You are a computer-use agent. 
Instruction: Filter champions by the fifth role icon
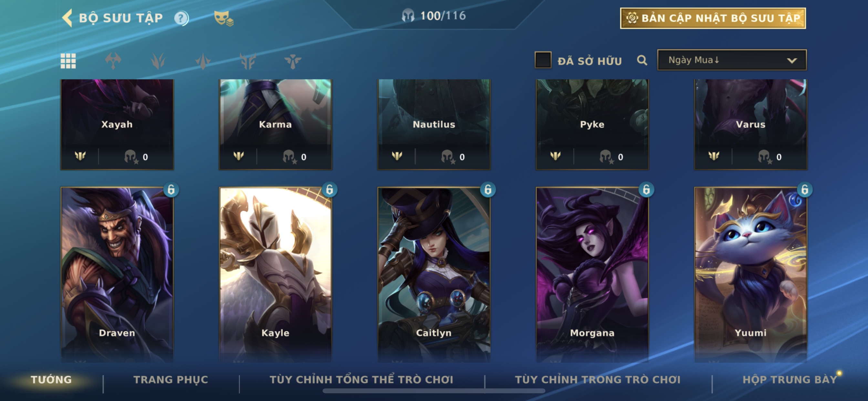pyautogui.click(x=293, y=61)
